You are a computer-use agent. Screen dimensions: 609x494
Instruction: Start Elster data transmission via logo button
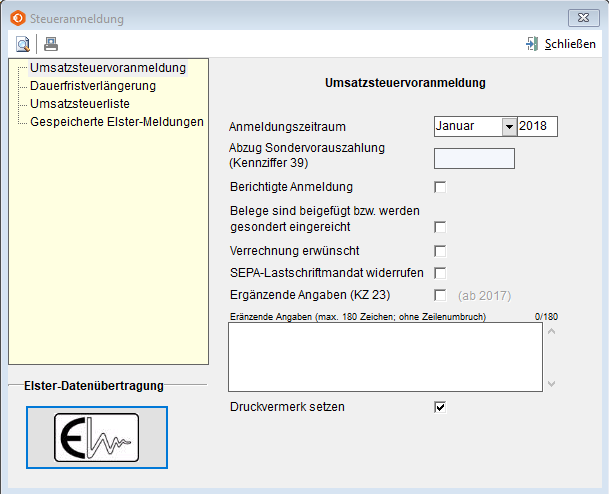97,437
